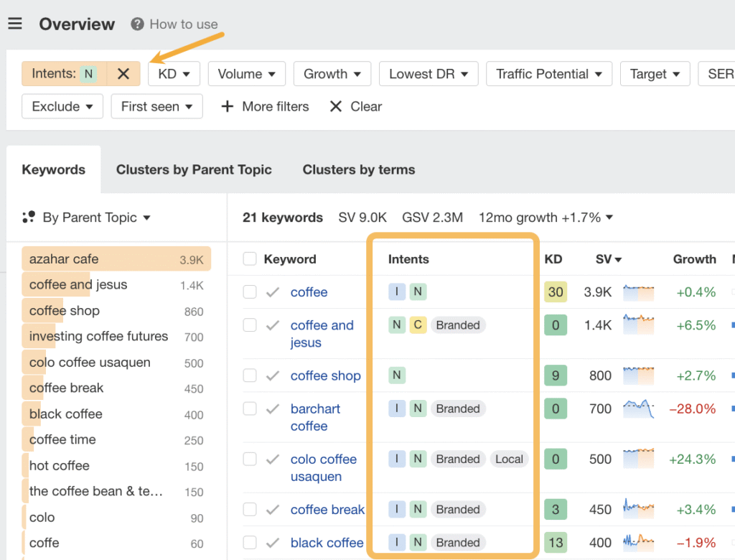Open the KD filter dropdown
This screenshot has height=560, width=735.
pos(174,74)
